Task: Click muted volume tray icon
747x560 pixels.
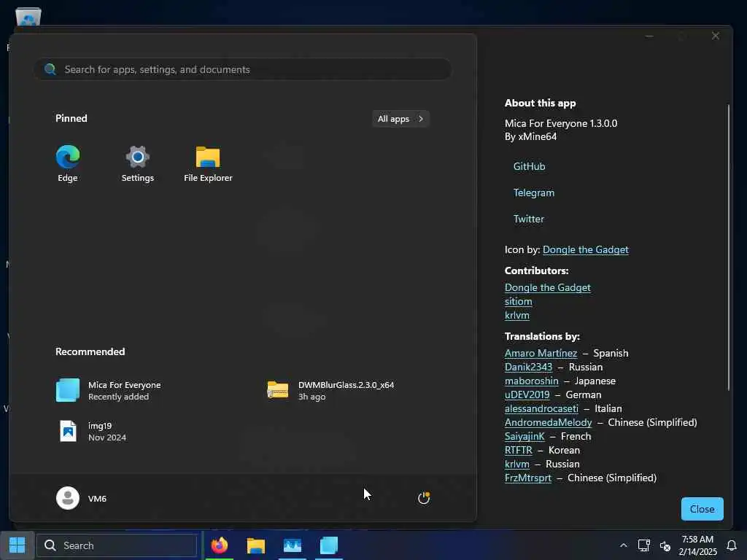Action: tap(665, 545)
